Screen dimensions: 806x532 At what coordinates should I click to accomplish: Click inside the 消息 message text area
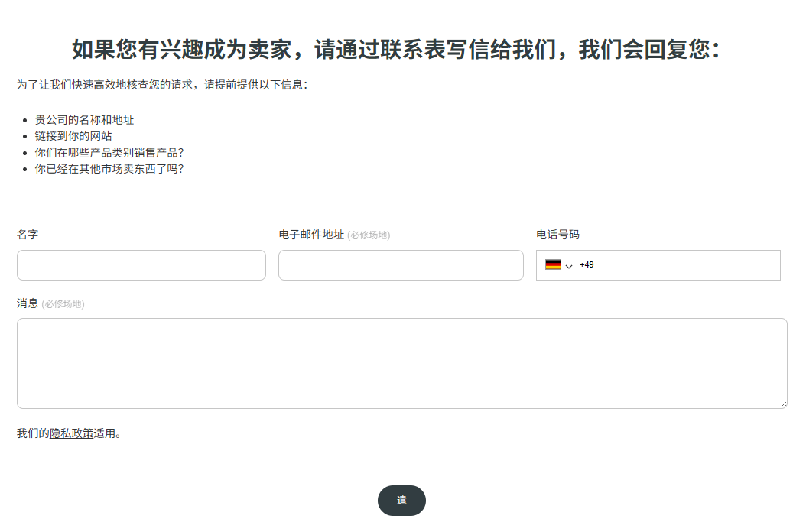tap(401, 363)
